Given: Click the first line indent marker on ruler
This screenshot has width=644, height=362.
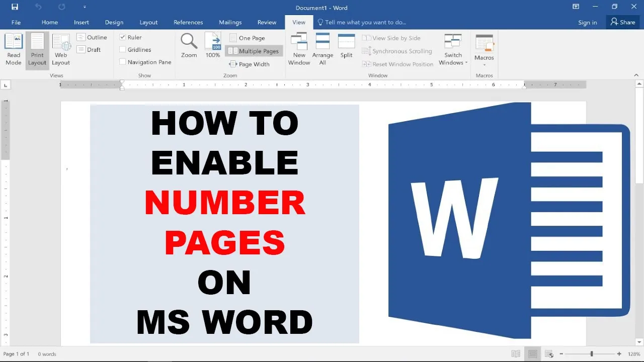Looking at the screenshot, I should (122, 82).
